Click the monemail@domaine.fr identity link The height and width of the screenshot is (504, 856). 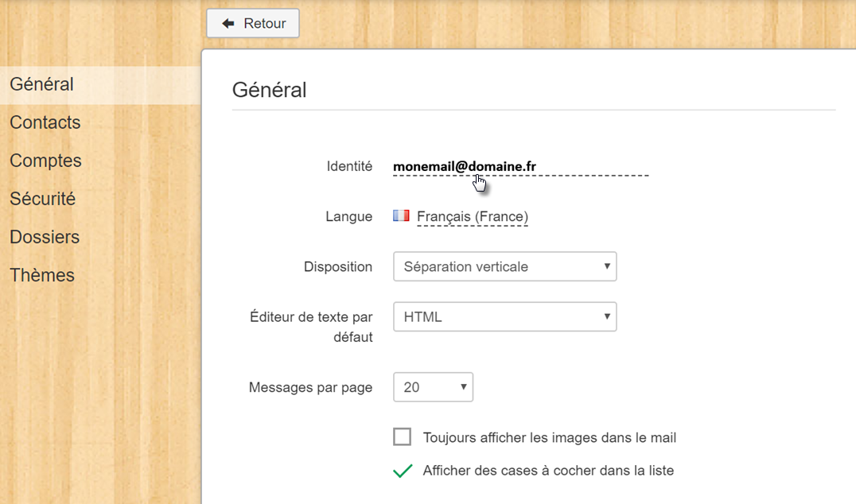coord(464,167)
